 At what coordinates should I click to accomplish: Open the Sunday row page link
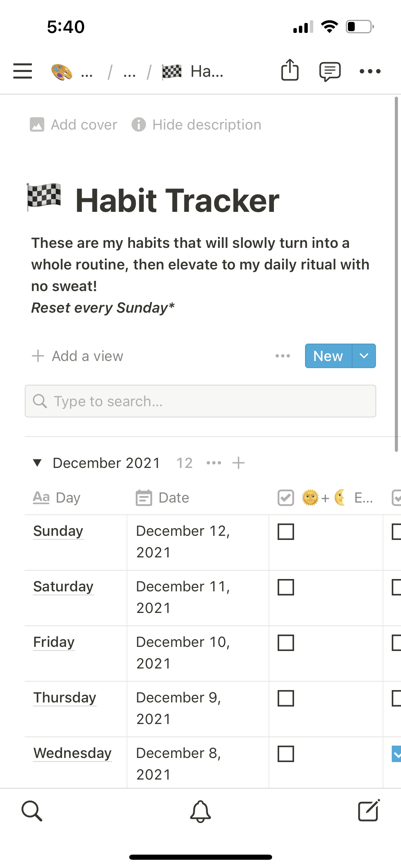[58, 531]
